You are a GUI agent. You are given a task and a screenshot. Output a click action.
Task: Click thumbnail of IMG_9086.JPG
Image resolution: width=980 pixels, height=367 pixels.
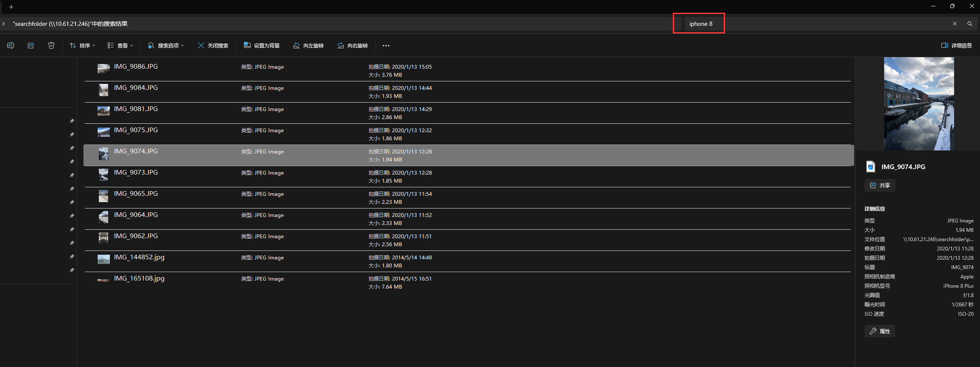coord(104,69)
